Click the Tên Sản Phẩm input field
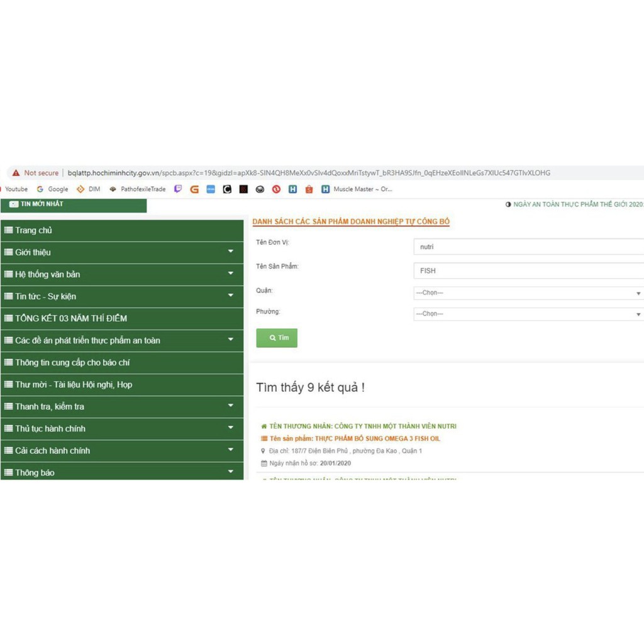 [x=528, y=271]
